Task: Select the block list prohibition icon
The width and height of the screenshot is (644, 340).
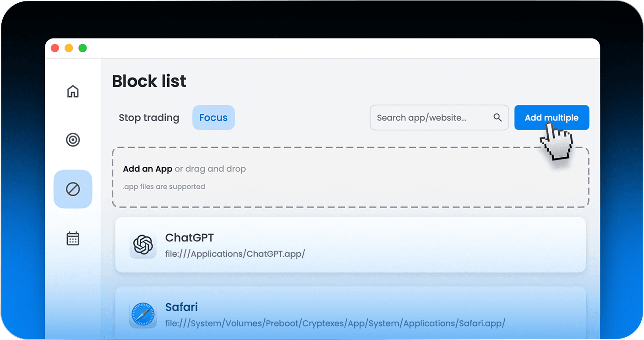Action: 73,189
